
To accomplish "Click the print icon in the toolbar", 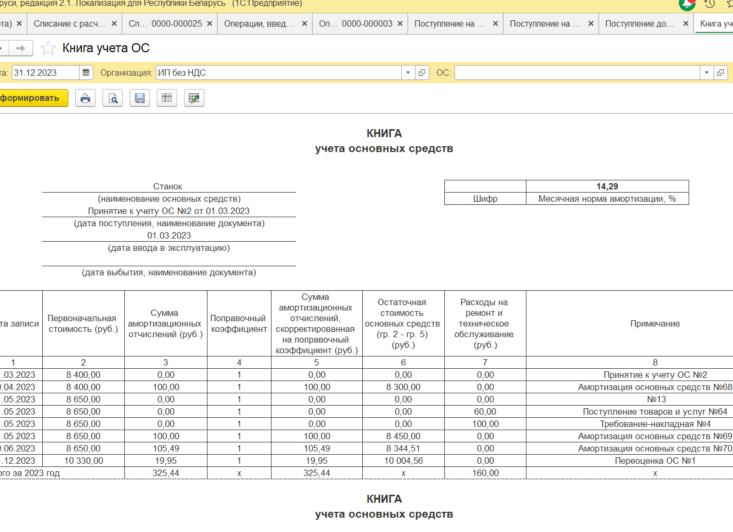I will tap(85, 98).
